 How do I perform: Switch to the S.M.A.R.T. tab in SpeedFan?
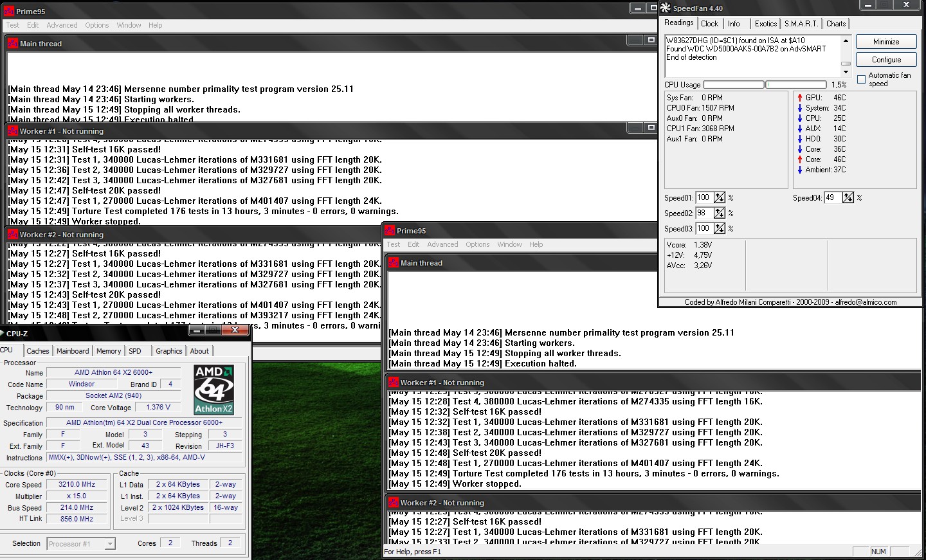801,24
